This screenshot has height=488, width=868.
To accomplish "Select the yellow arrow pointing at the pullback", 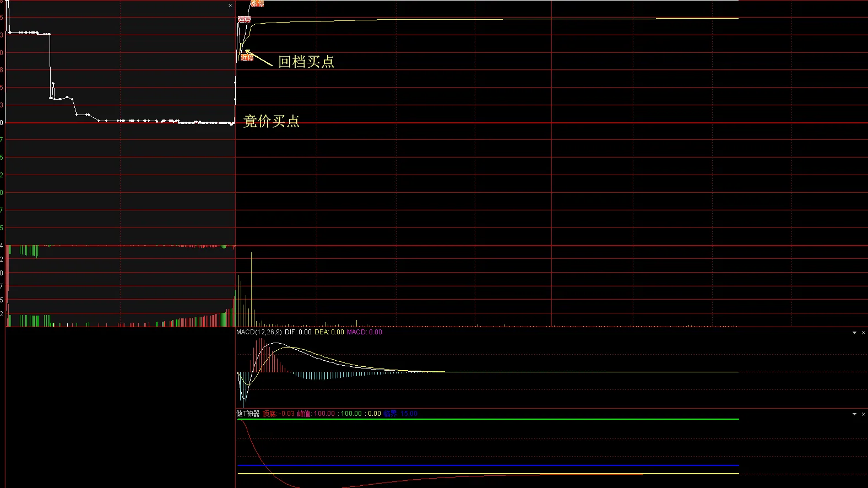I will coord(259,58).
